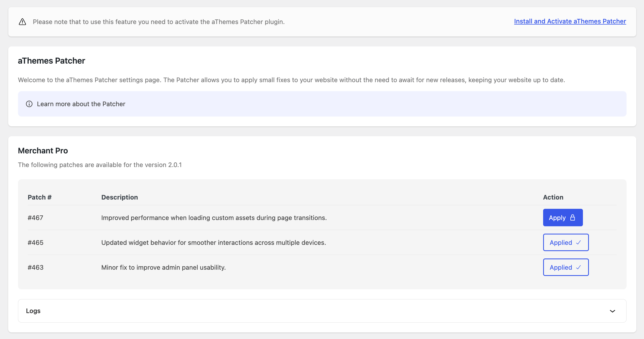Click Applied button for patch #465
The width and height of the screenshot is (644, 339).
[x=566, y=242]
